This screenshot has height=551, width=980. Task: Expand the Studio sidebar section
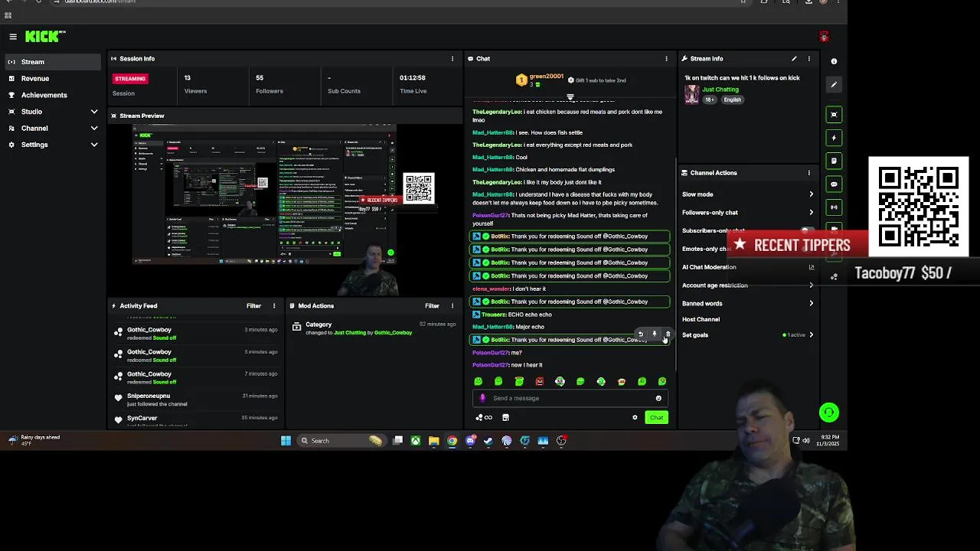(x=94, y=112)
